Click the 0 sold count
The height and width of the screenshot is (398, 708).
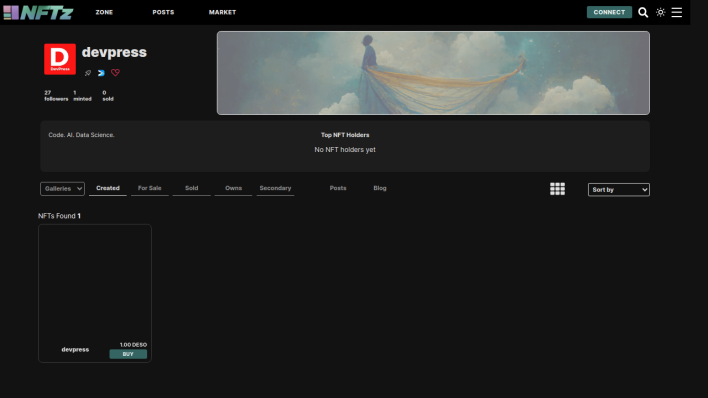pos(108,96)
